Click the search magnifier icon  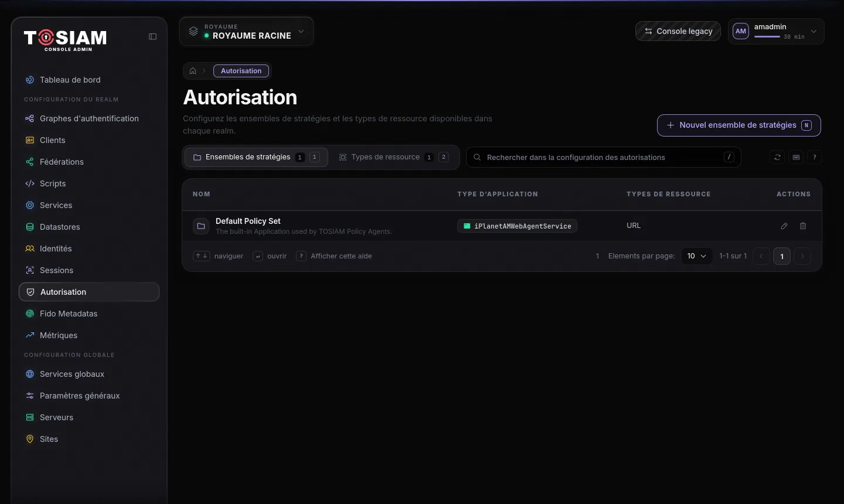477,157
